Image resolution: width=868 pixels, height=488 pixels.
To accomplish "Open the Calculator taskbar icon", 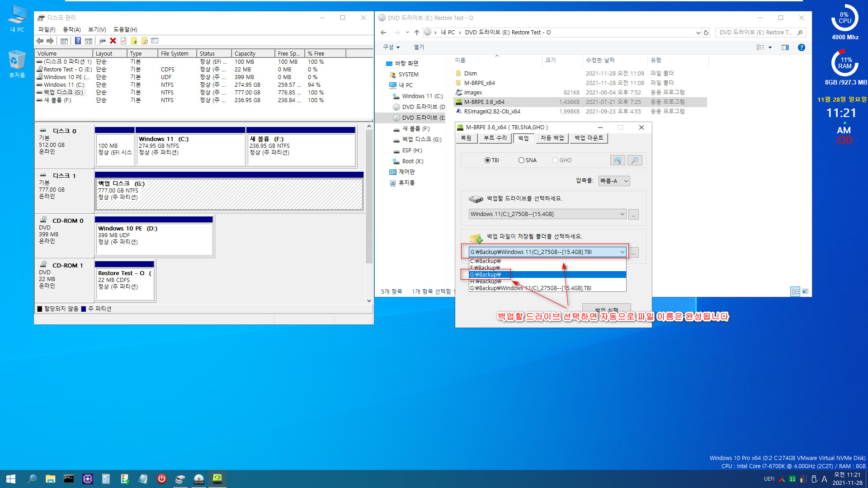I will tap(106, 479).
